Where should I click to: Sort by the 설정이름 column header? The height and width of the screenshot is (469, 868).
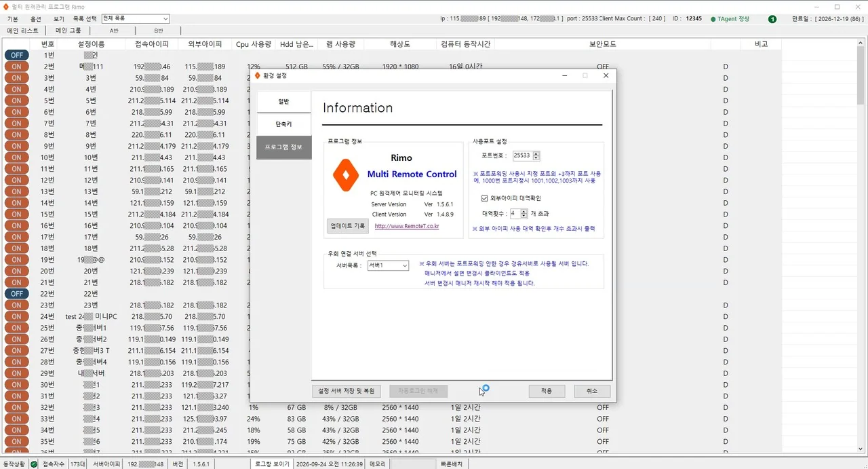click(x=92, y=44)
